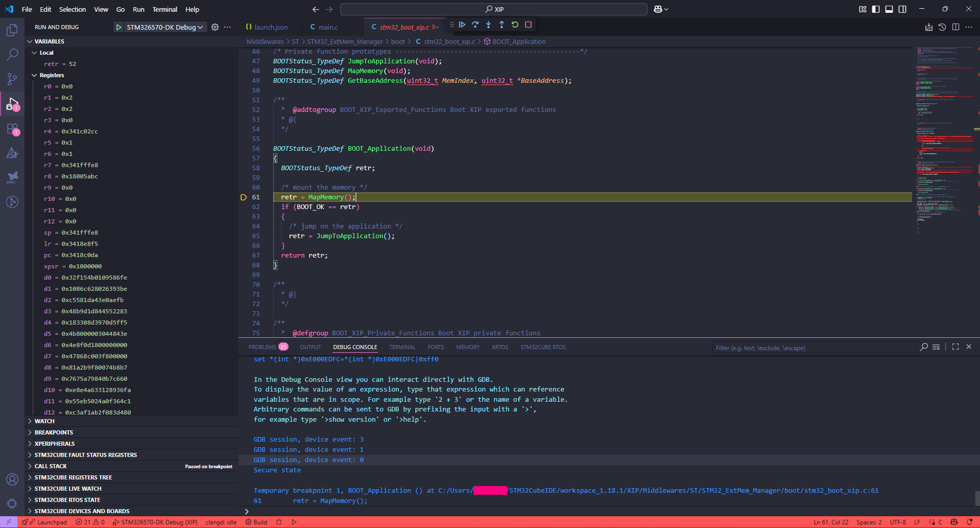980x528 pixels.
Task: Open the Run and Debug view in activity bar
Action: 11,104
